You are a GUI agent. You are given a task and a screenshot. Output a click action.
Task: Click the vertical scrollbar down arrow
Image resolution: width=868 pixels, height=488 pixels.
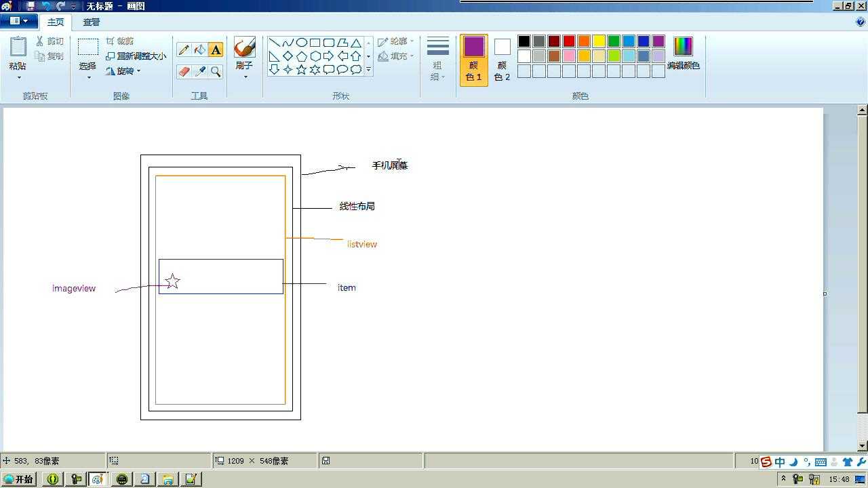pyautogui.click(x=863, y=446)
